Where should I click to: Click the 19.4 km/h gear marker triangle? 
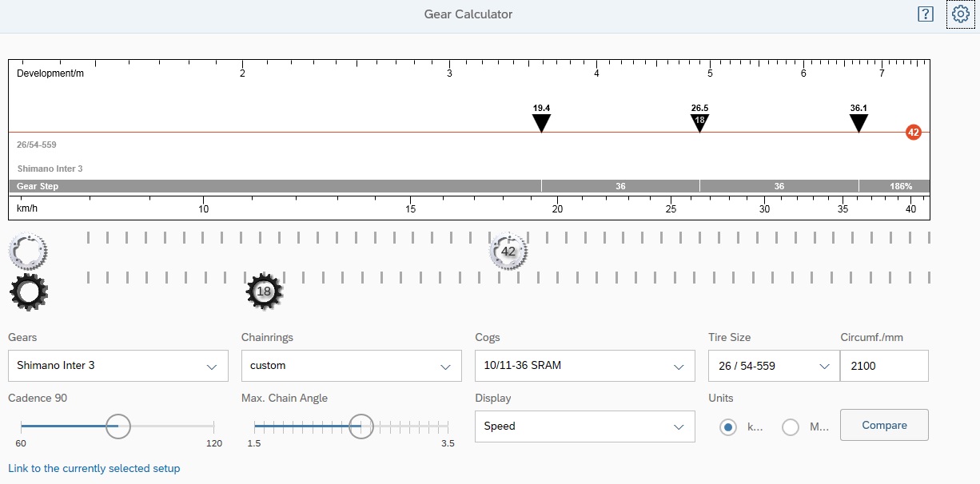pyautogui.click(x=541, y=123)
